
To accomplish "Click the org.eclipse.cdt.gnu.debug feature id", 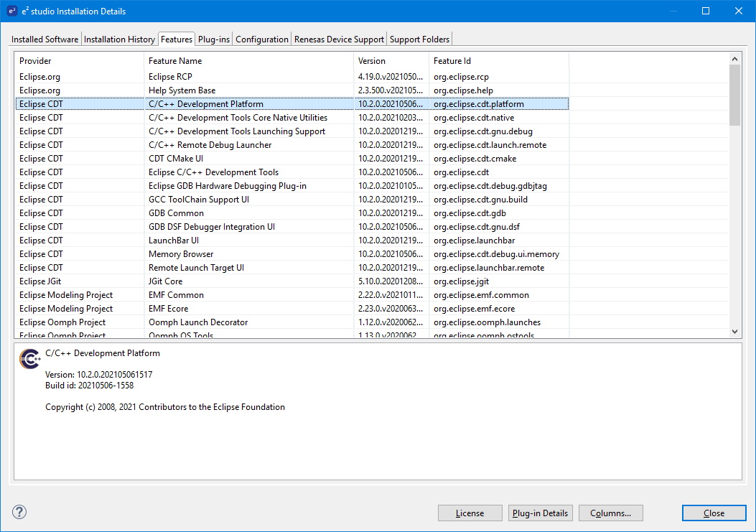I will click(x=483, y=131).
